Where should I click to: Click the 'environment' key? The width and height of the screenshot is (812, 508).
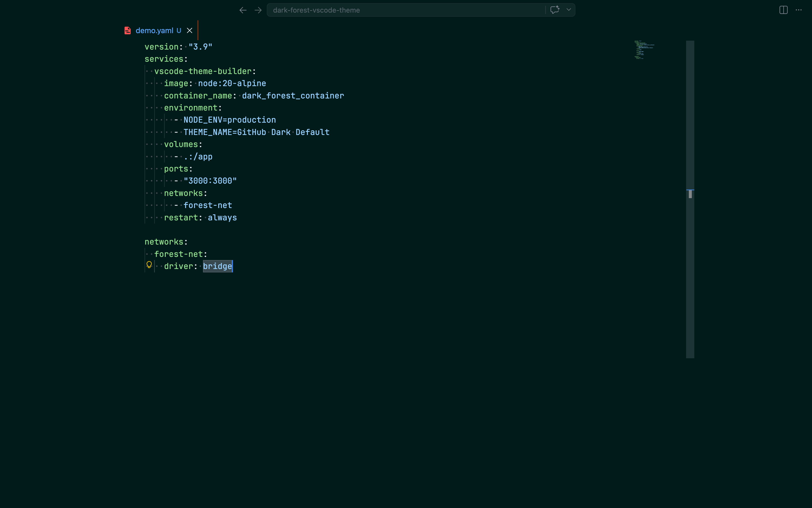click(x=191, y=108)
